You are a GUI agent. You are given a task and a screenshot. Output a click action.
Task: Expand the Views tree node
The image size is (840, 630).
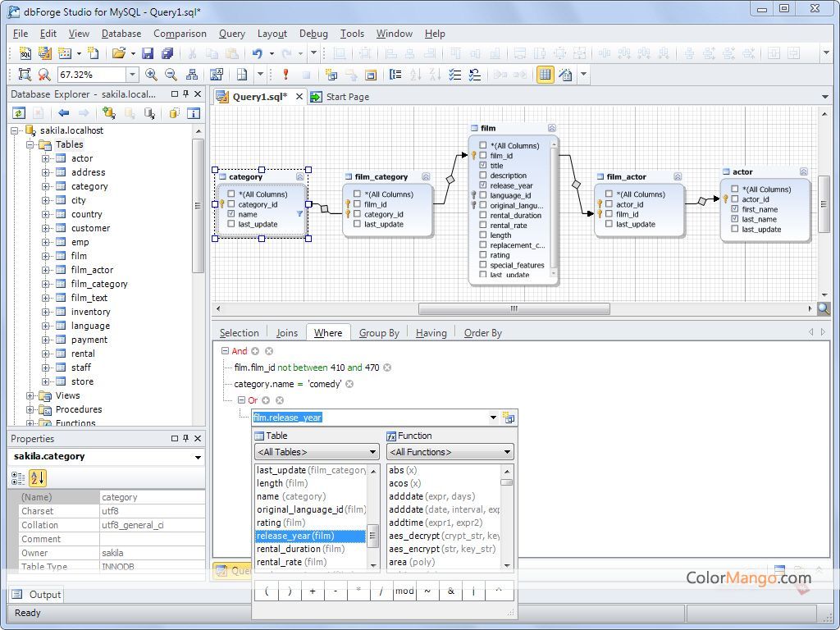coord(30,396)
